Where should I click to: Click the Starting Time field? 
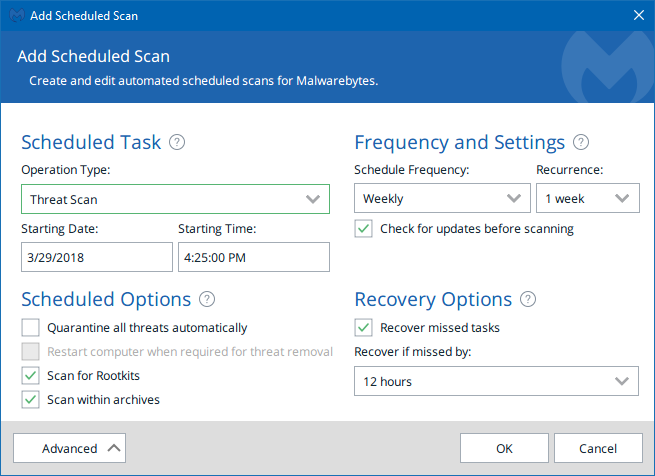(x=254, y=257)
